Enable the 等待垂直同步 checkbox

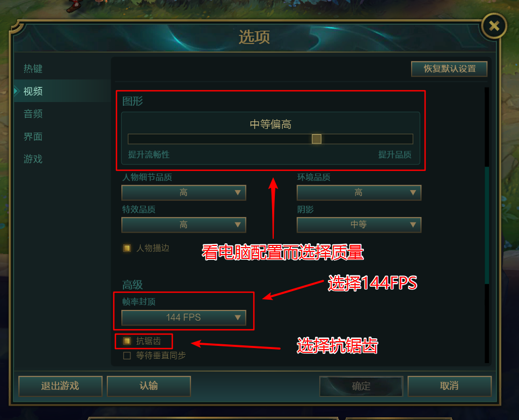[127, 356]
